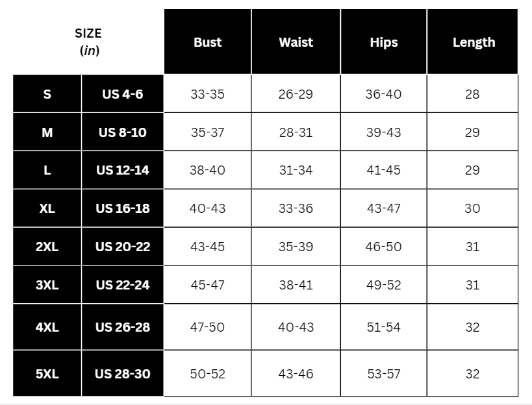Select the 4XL size row label
The width and height of the screenshot is (532, 405).
(47, 327)
